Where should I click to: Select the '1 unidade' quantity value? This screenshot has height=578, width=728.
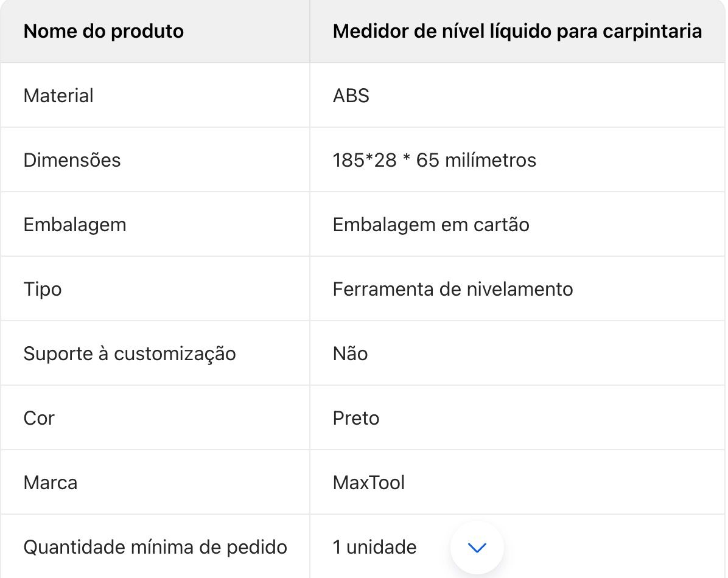[x=375, y=548]
